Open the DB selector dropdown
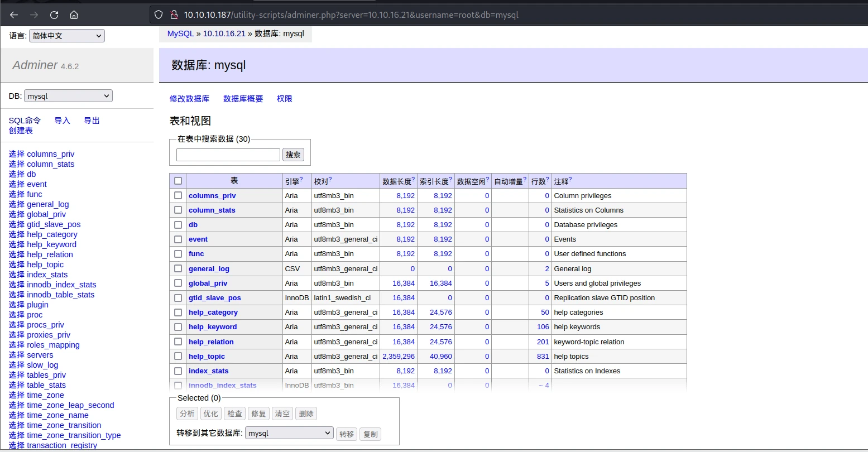This screenshot has height=452, width=868. pos(68,96)
